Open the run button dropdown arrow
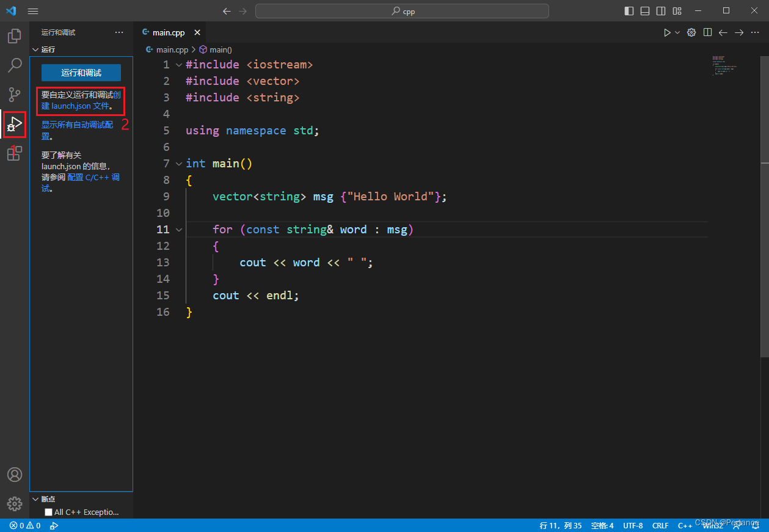Screen dimensions: 769x532 [677, 32]
